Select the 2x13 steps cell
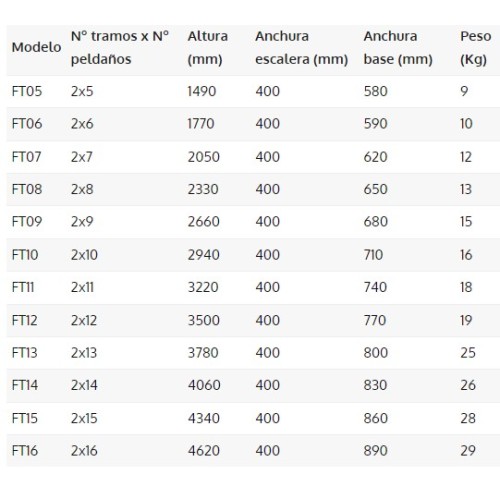 (84, 353)
